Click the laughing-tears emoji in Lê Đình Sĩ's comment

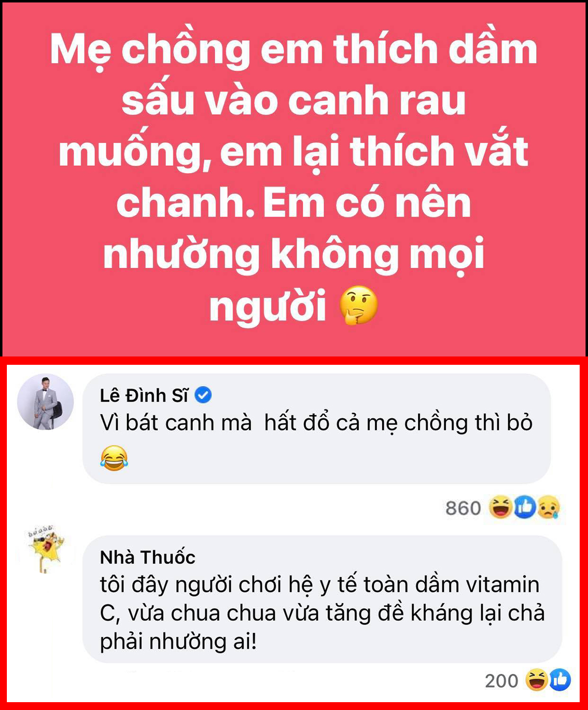pyautogui.click(x=114, y=458)
